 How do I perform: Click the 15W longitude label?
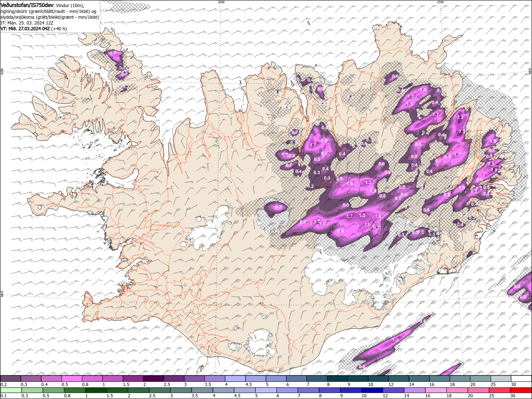pyautogui.click(x=440, y=2)
